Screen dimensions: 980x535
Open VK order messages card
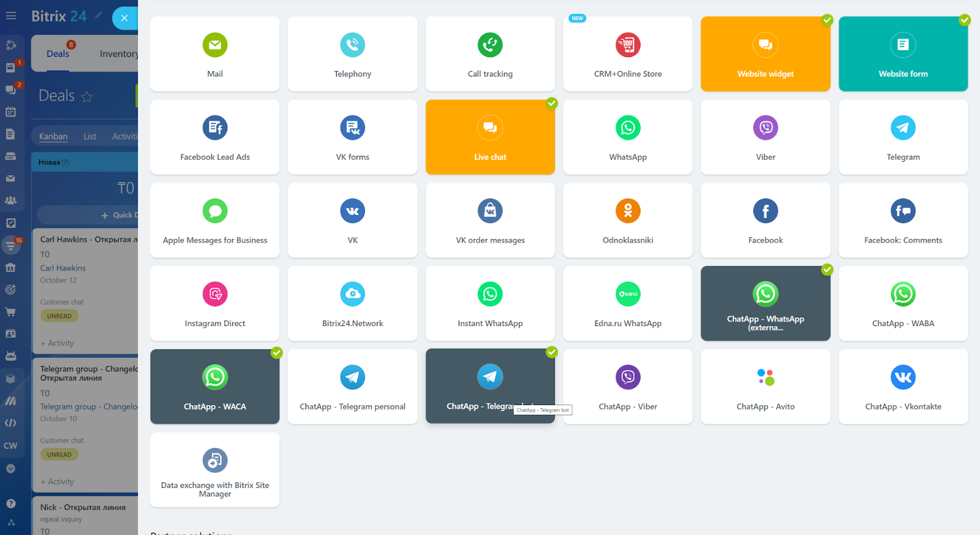490,220
